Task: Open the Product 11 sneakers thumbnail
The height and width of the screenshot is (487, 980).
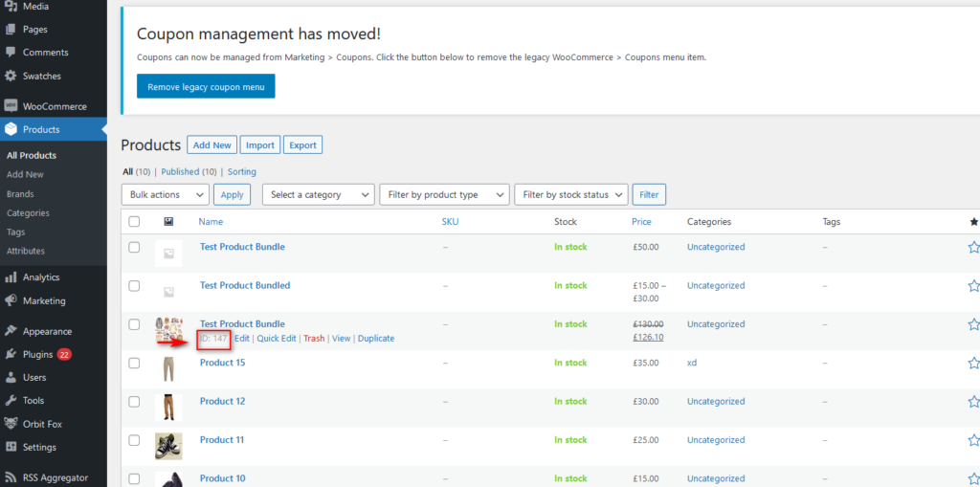Action: tap(168, 447)
